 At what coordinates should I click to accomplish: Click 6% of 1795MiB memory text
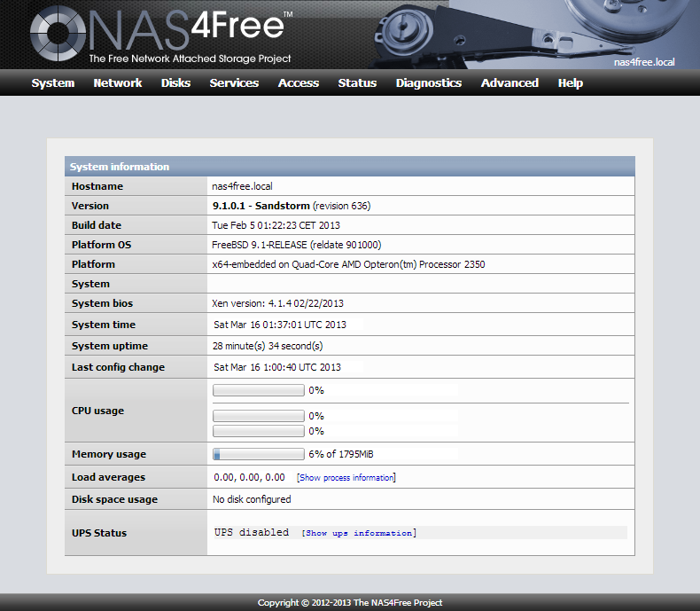pyautogui.click(x=341, y=454)
